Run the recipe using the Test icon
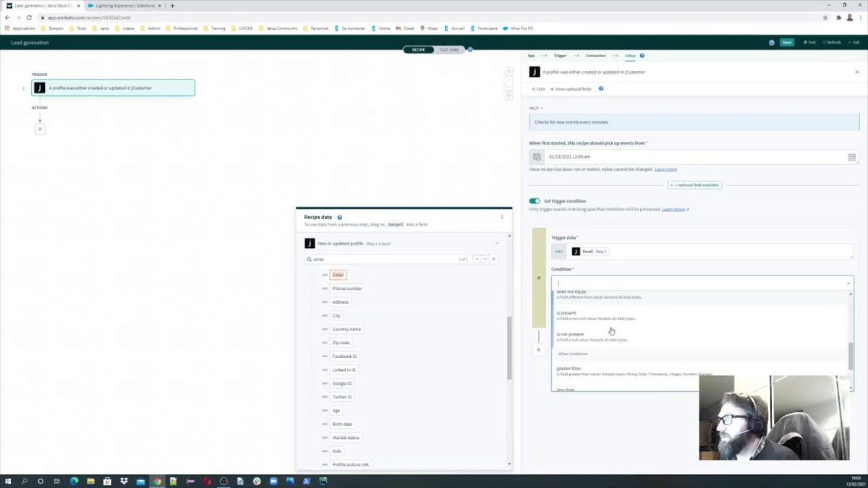Viewport: 868px width, 488px height. pyautogui.click(x=809, y=42)
